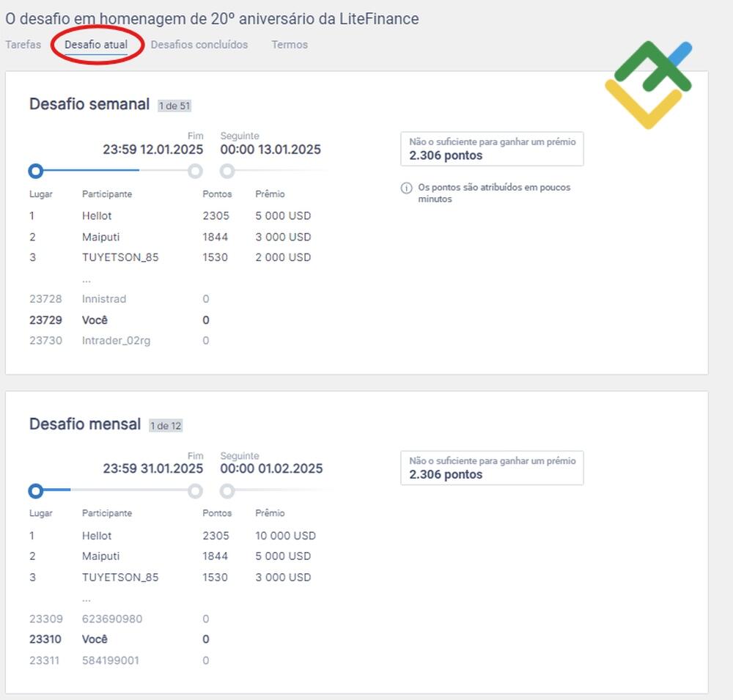Click weekly next date '00:00 13.01.2025'
Screen dimensions: 733x700
pyautogui.click(x=270, y=150)
